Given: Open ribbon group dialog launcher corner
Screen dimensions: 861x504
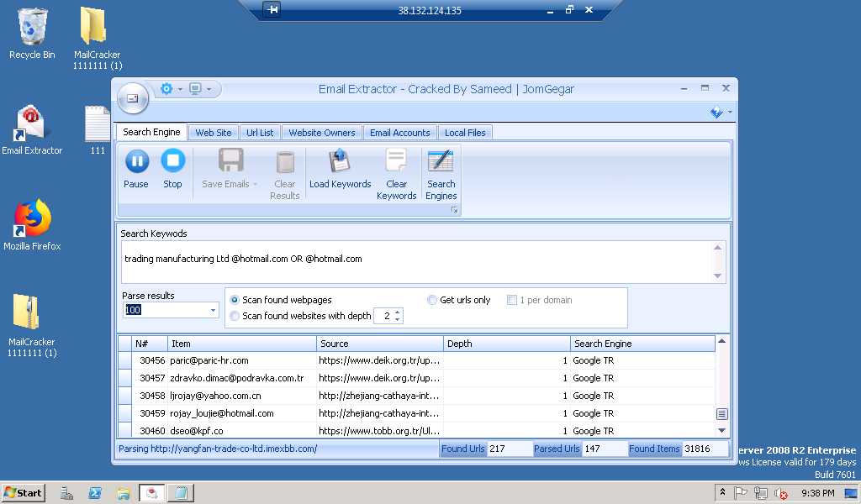Looking at the screenshot, I should click(455, 210).
